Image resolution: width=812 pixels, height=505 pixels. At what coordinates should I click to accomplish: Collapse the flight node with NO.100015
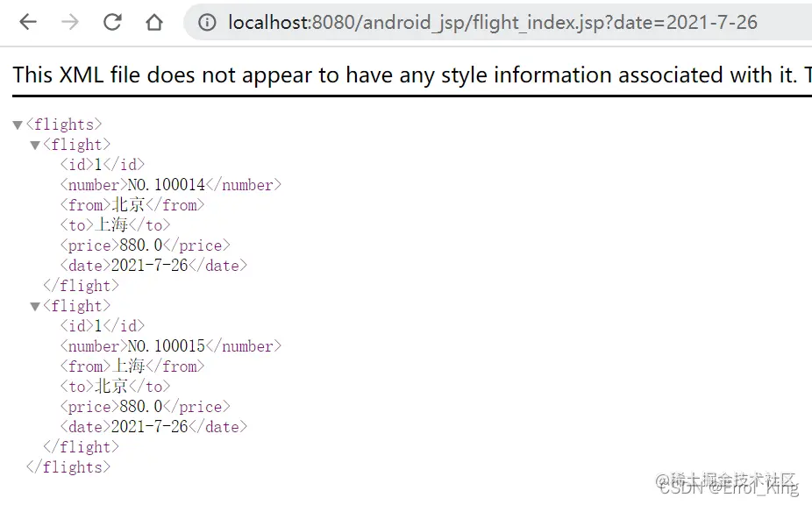(35, 307)
